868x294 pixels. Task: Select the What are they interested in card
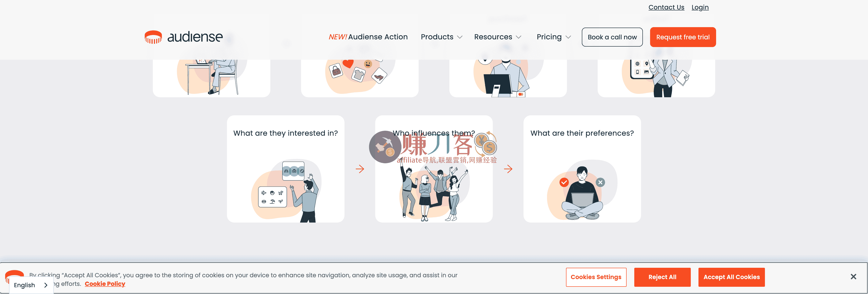pyautogui.click(x=285, y=169)
